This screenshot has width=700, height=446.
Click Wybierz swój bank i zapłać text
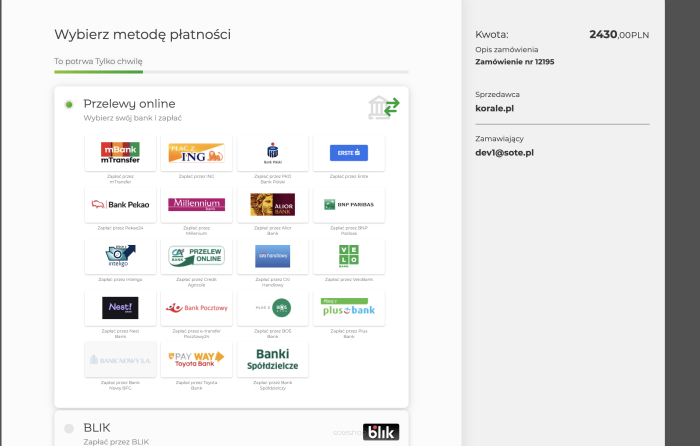point(133,118)
